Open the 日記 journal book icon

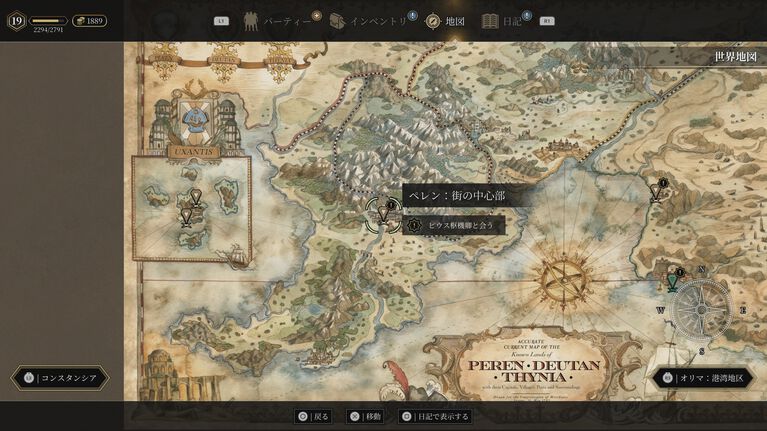click(x=490, y=21)
